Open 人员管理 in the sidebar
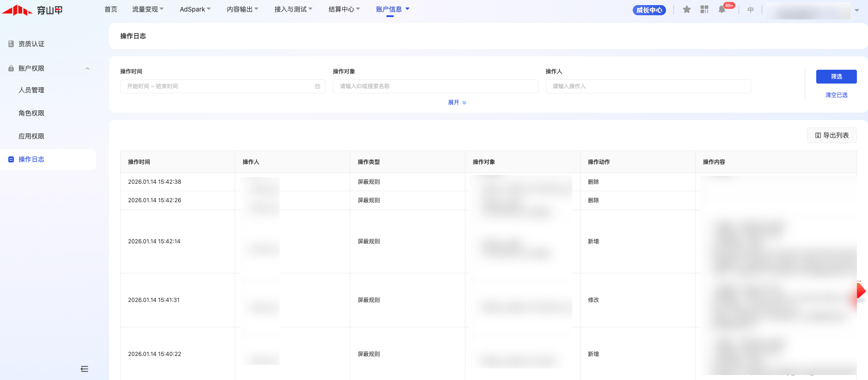This screenshot has width=868, height=380. 31,90
